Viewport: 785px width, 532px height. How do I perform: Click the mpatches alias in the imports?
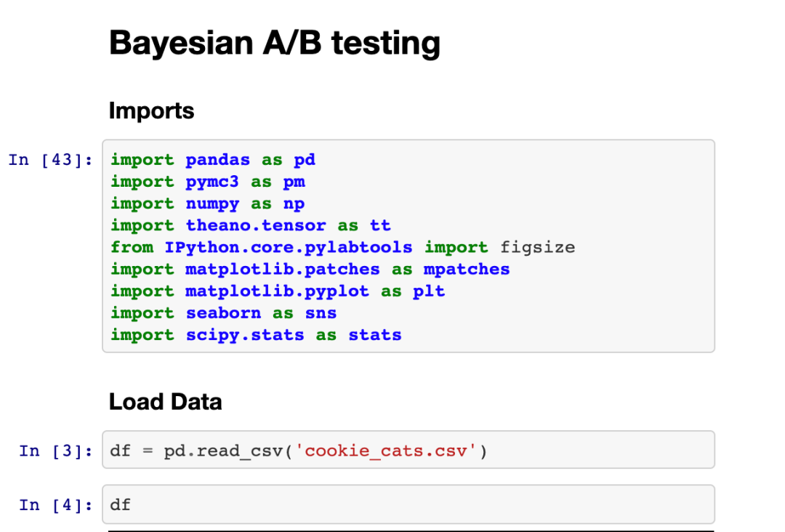[467, 269]
